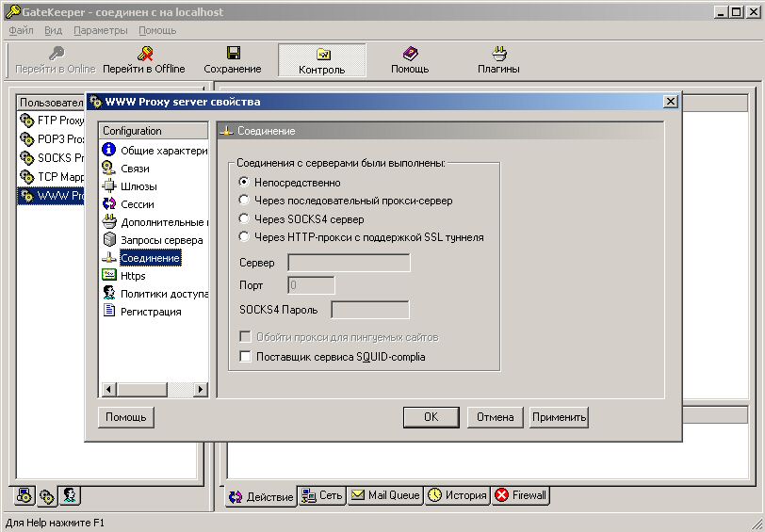Switch to the Действие tab
Screen dimensions: 765x532
(261, 496)
